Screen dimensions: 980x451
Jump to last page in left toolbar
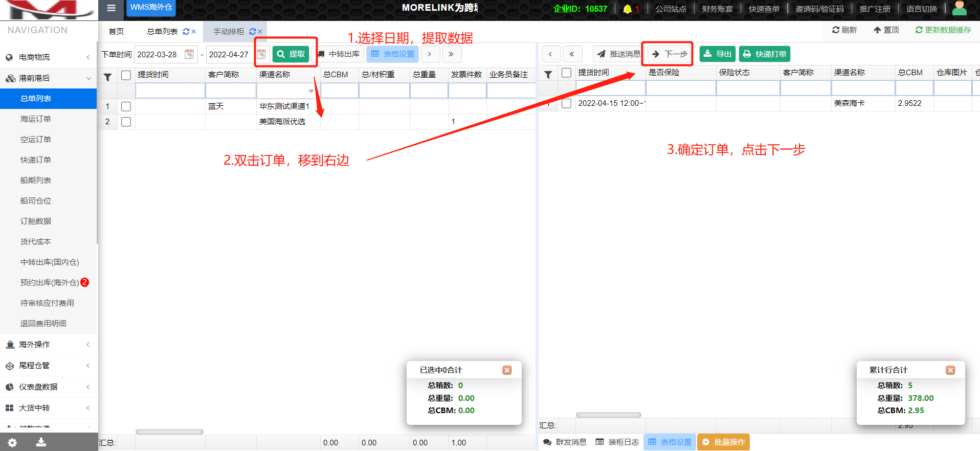click(x=451, y=54)
